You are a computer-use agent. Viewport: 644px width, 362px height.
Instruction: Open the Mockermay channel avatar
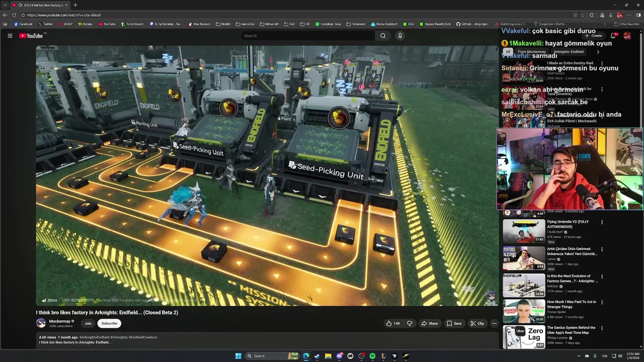(41, 323)
